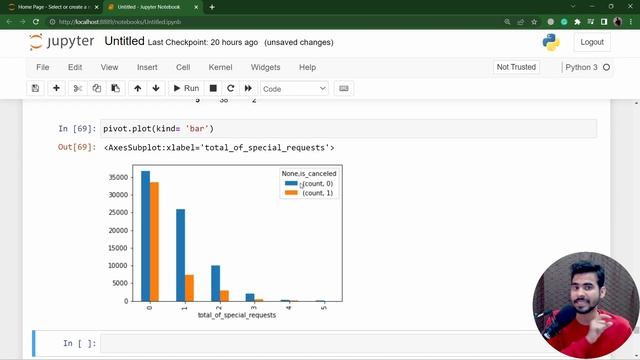
Task: Rename the notebook title Untitled
Action: [x=124, y=41]
